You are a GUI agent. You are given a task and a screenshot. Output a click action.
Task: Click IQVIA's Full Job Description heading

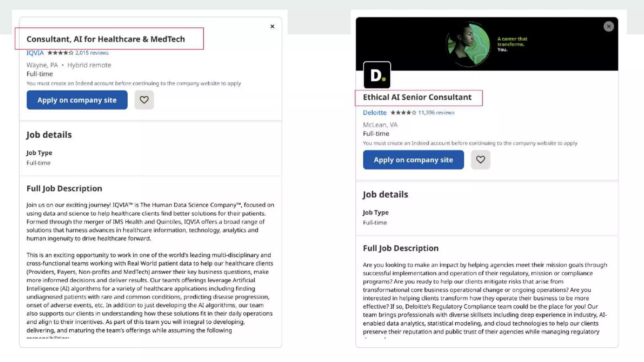click(x=64, y=188)
